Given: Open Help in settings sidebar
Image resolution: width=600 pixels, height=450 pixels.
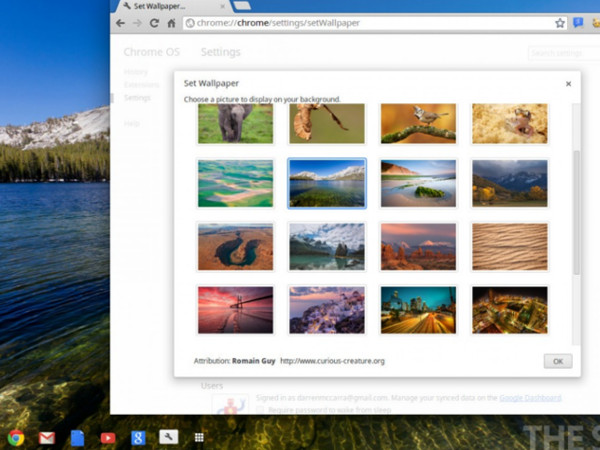Looking at the screenshot, I should 132,123.
